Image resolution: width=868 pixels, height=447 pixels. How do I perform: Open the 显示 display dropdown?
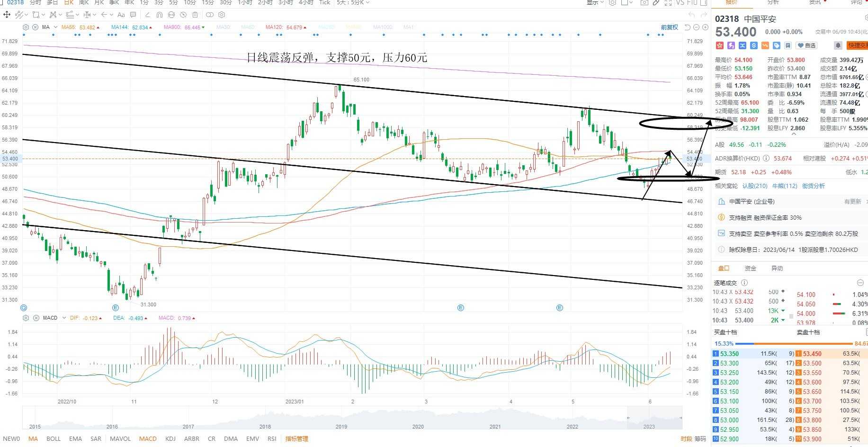[595, 2]
